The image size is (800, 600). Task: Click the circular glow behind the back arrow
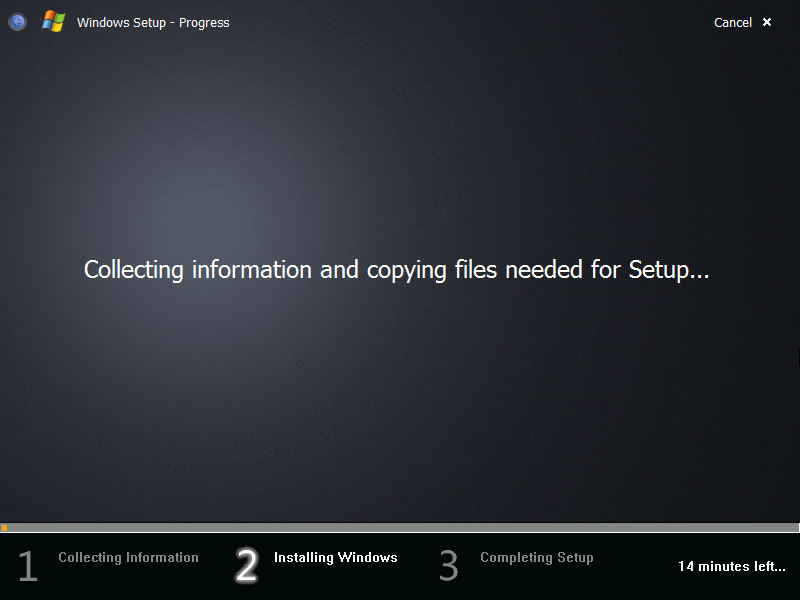pos(16,21)
